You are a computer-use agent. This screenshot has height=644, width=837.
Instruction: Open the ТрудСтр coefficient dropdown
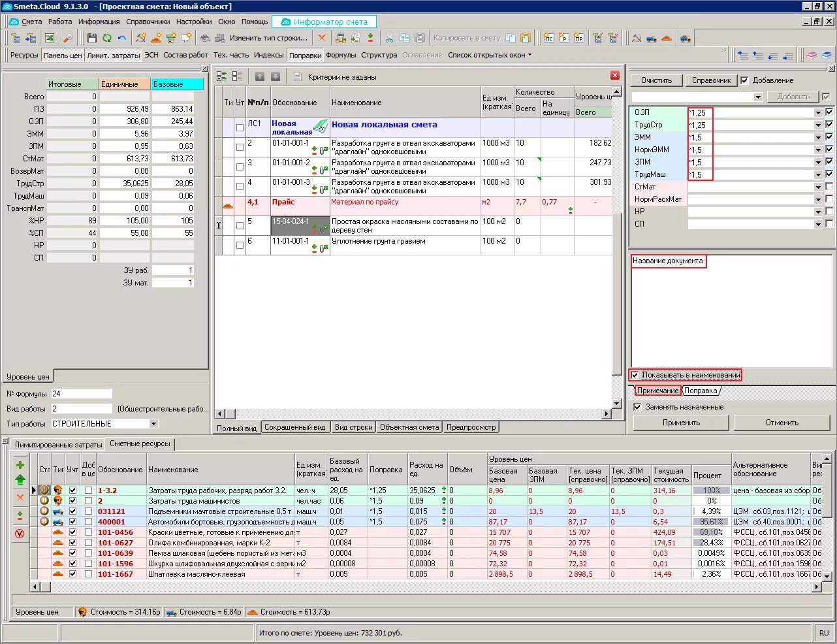tap(818, 125)
